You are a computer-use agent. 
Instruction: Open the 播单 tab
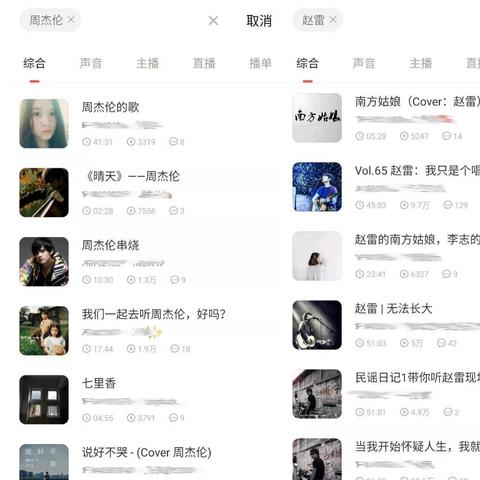260,63
